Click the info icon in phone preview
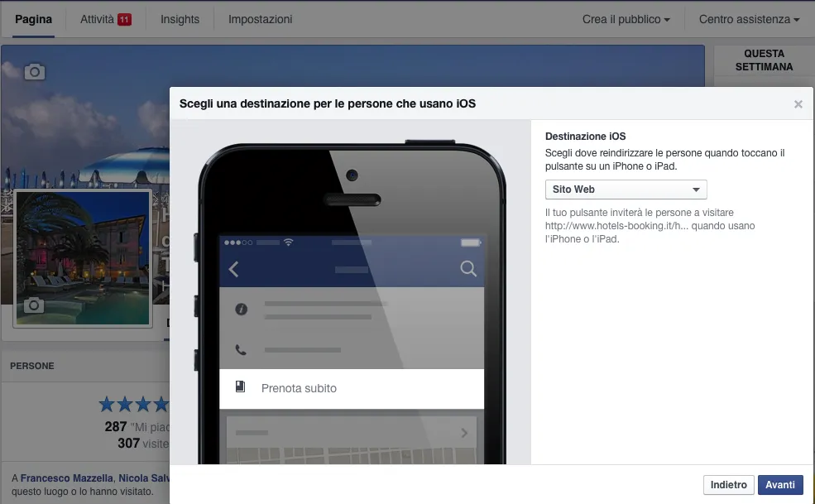Screen dimensions: 815x504 coord(241,309)
